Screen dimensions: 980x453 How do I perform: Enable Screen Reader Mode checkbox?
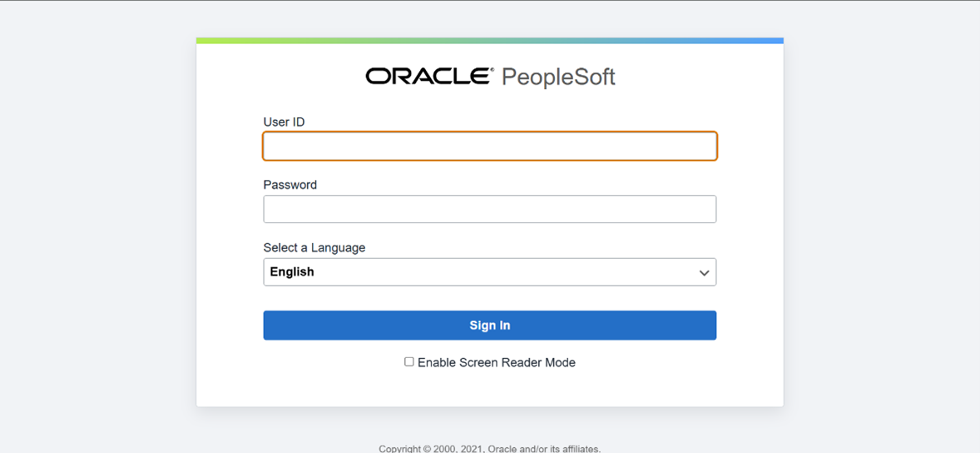click(x=408, y=361)
